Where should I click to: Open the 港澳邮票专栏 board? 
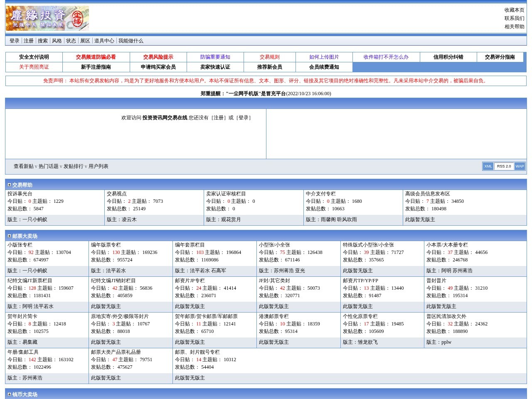(274, 316)
